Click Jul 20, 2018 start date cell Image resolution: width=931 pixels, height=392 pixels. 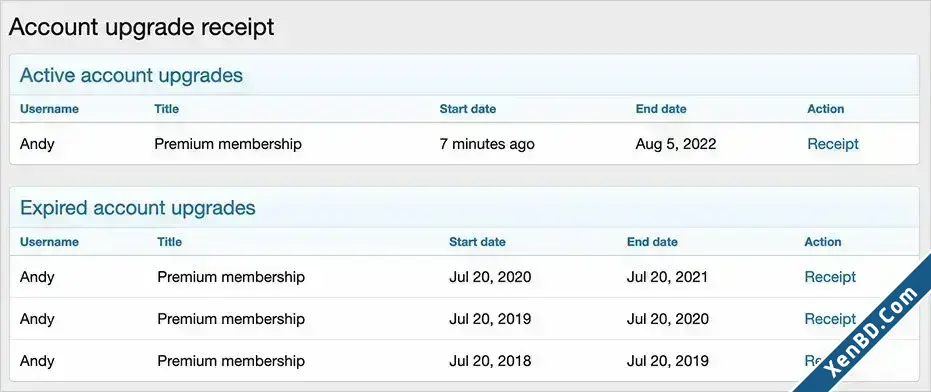point(490,361)
